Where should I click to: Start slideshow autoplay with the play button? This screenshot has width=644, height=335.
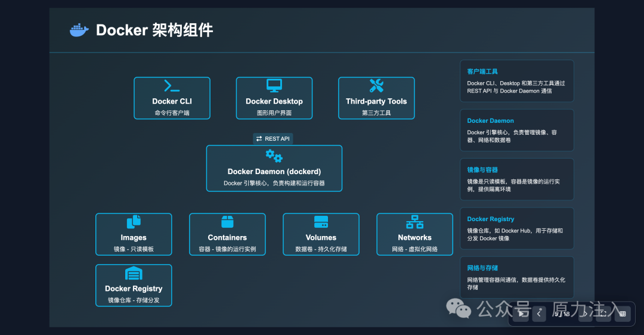point(521,314)
